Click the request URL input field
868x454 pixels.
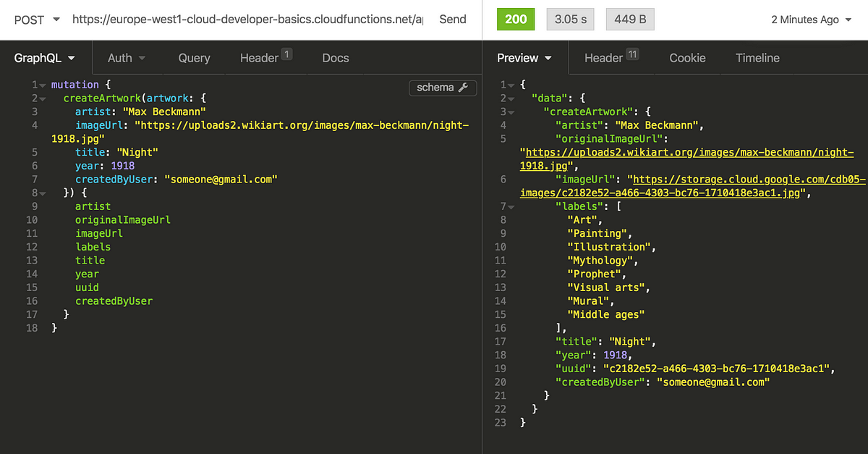(x=248, y=20)
